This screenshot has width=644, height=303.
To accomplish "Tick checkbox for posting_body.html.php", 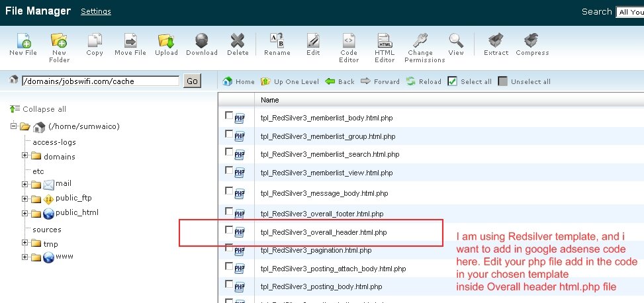I will pos(229,284).
